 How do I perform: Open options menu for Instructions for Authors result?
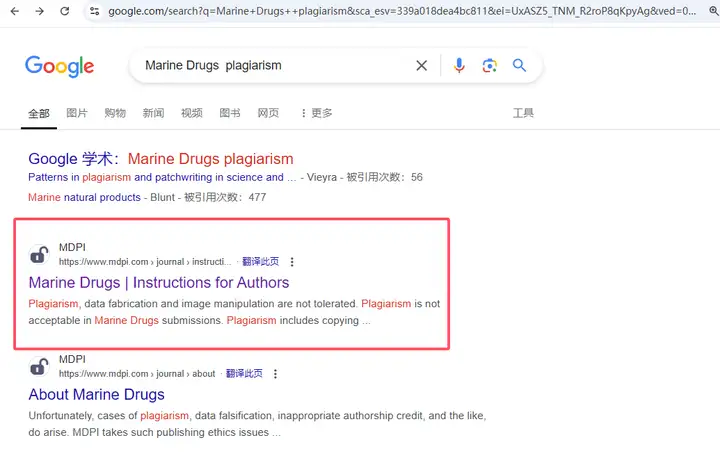[x=292, y=262]
